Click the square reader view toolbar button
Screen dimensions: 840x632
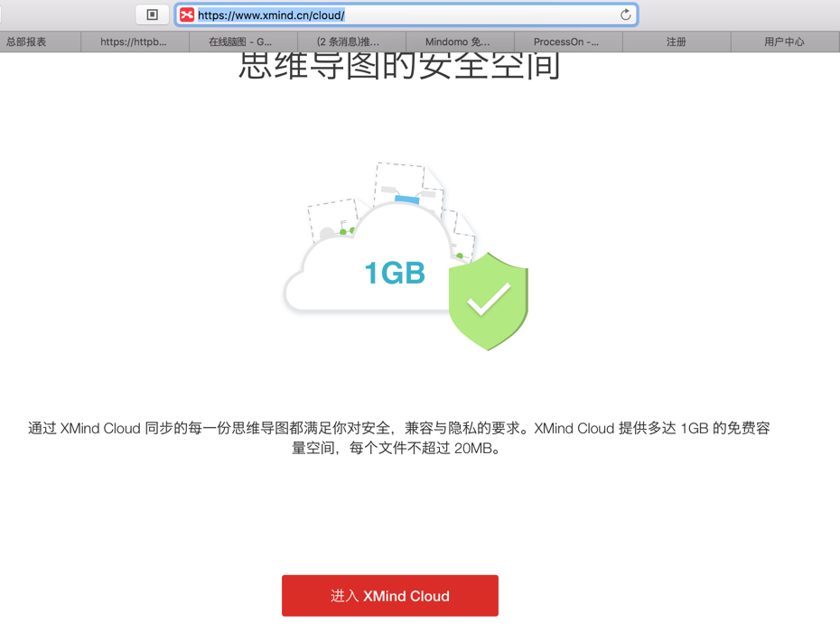point(152,14)
